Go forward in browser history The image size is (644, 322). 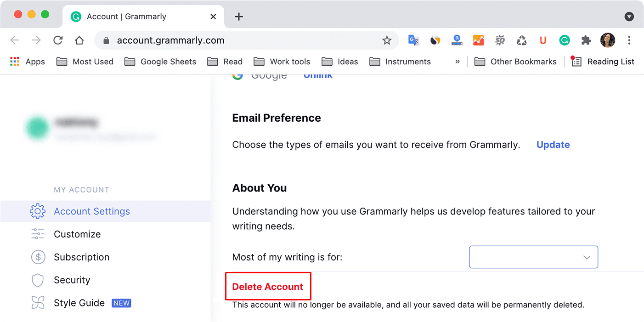click(36, 40)
